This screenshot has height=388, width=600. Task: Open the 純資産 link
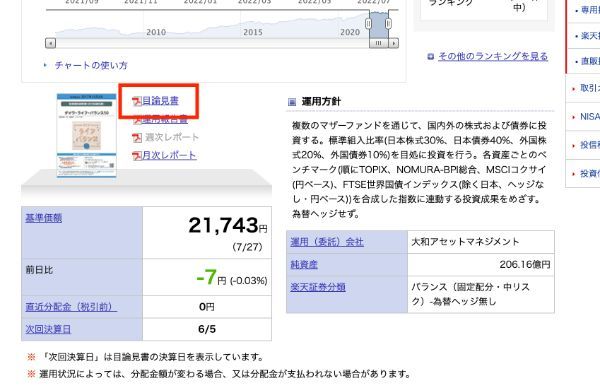click(x=304, y=264)
